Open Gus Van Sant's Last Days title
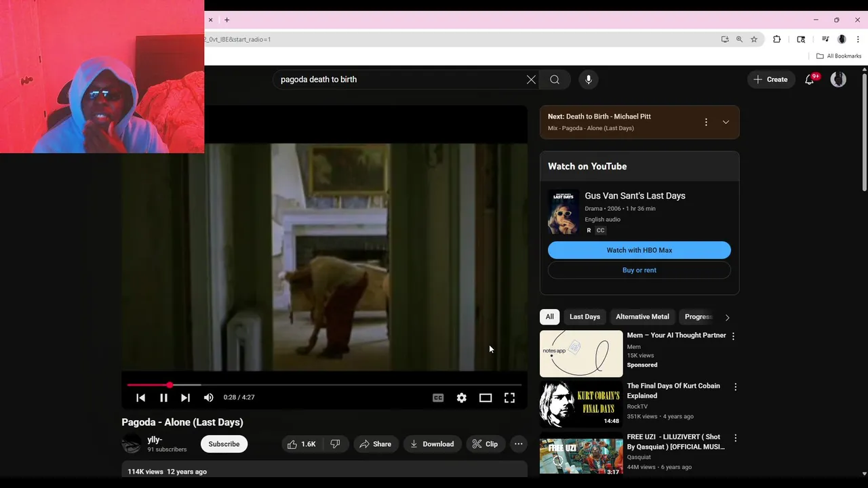The height and width of the screenshot is (488, 868). coord(635,196)
